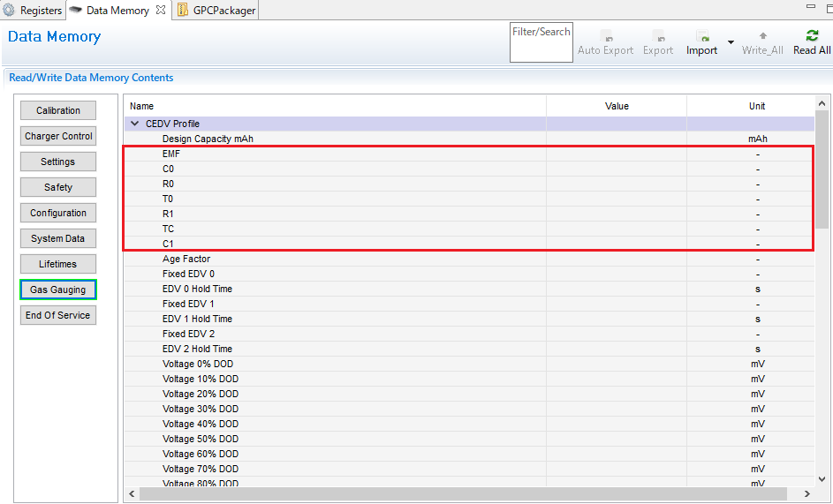Select the Gas Gauging category
Image resolution: width=833 pixels, height=504 pixels.
click(58, 290)
